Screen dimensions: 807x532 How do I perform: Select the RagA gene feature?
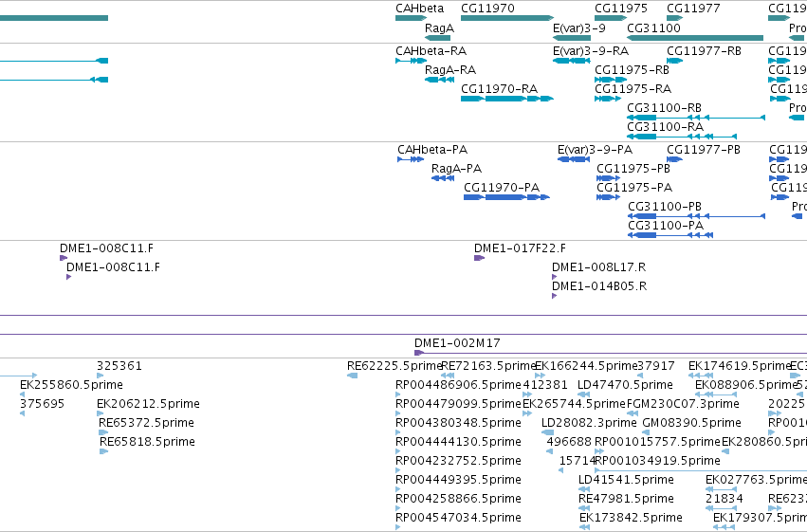437,38
